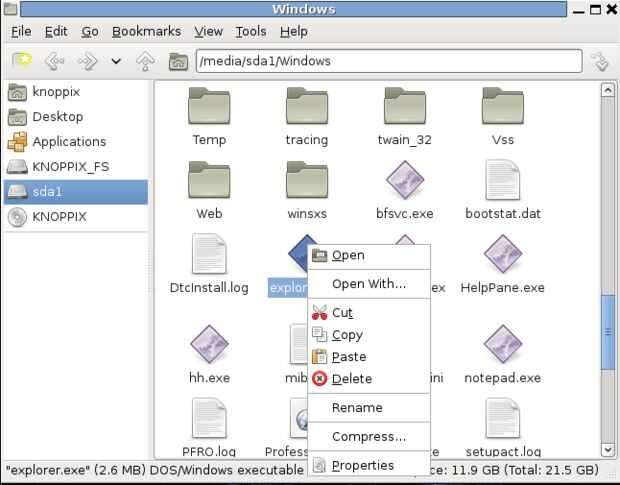Screen dimensions: 620x485
Task: Select the DtcInstall.log file icon
Action: [209, 254]
